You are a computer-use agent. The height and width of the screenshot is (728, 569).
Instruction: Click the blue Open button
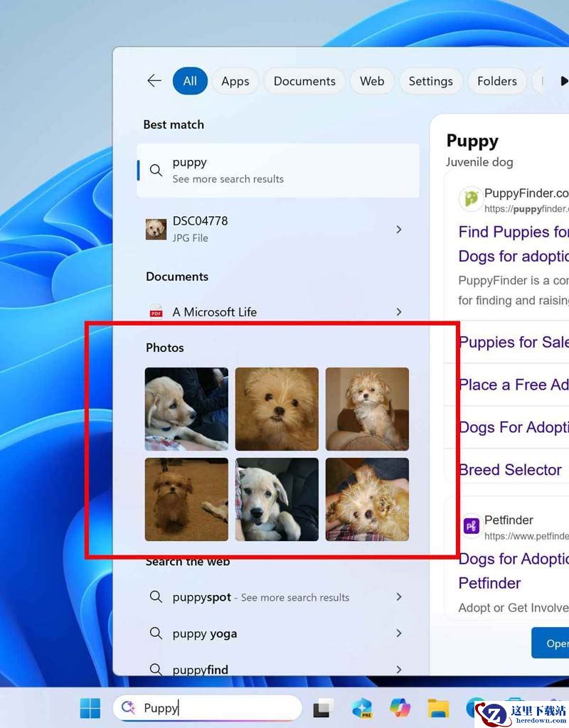point(551,643)
